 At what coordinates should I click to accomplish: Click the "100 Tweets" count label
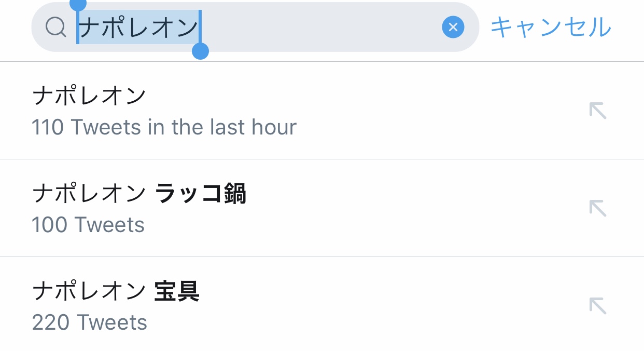[x=88, y=225]
